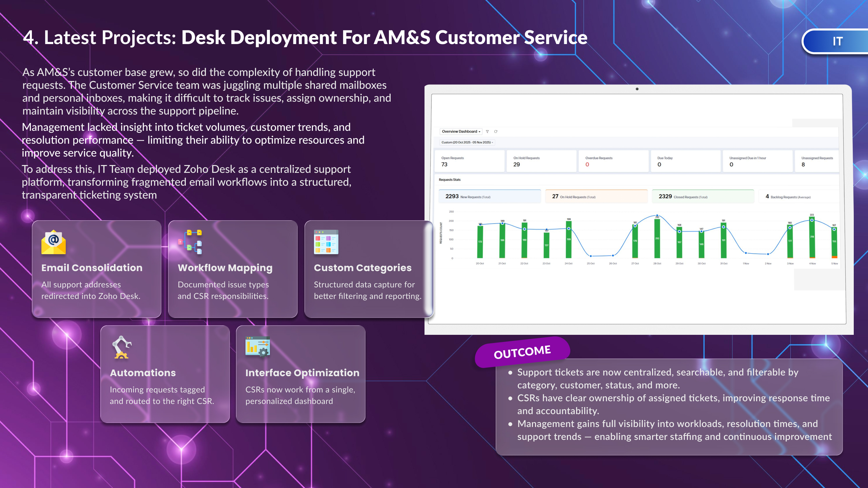Select the New Requests (Total) tab

[x=489, y=197]
